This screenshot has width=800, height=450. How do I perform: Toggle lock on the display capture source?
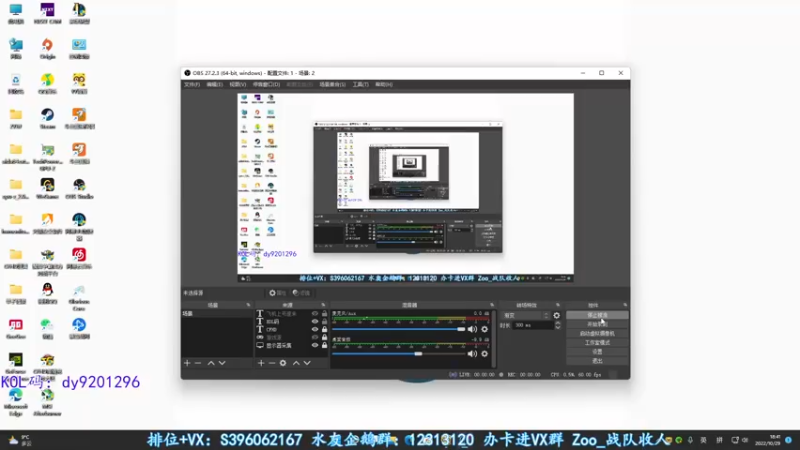(x=324, y=345)
